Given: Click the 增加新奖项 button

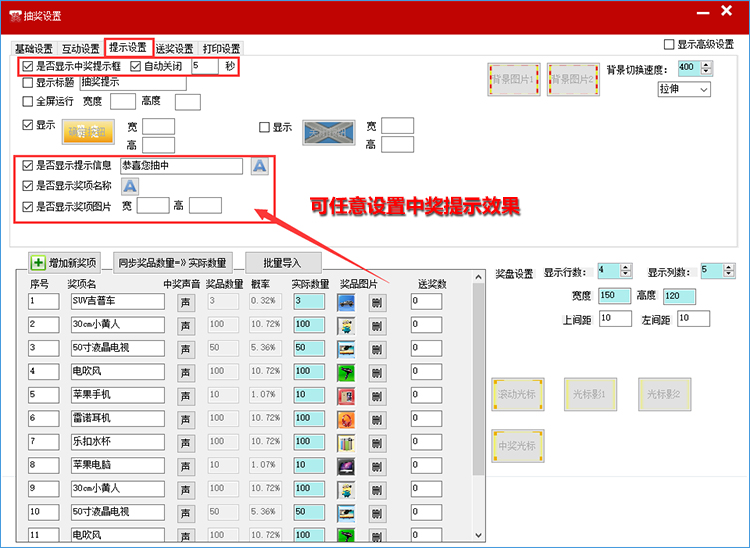Looking at the screenshot, I should [65, 263].
